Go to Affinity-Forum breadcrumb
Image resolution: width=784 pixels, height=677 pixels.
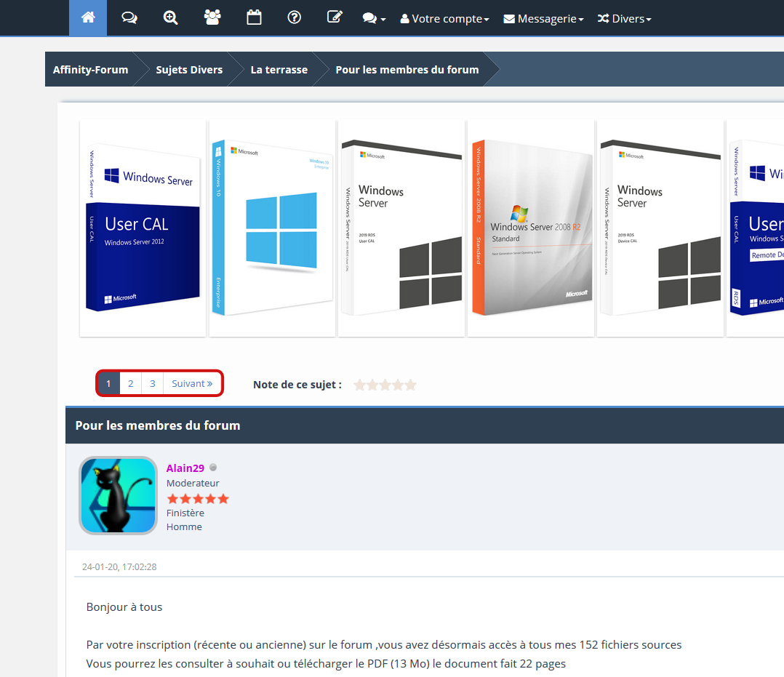coord(90,70)
